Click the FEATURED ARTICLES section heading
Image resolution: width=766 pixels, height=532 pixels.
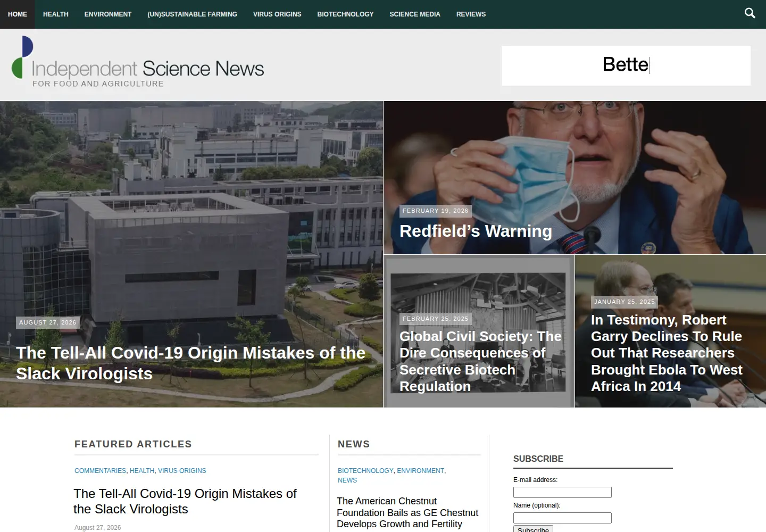click(133, 444)
